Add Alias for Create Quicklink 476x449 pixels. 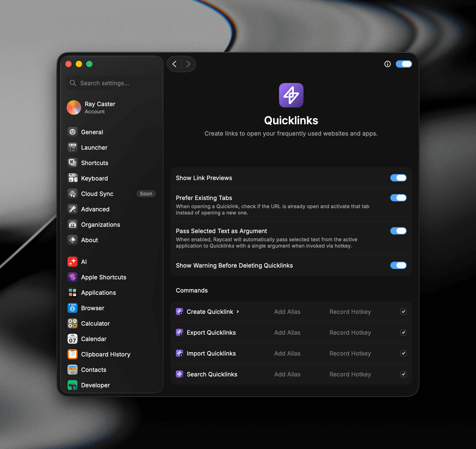(287, 312)
